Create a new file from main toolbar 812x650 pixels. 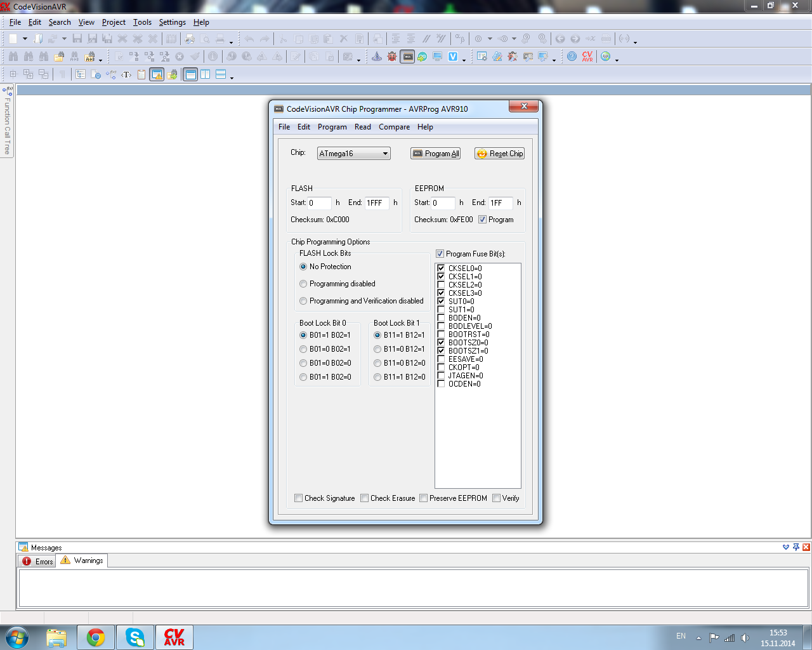click(13, 39)
